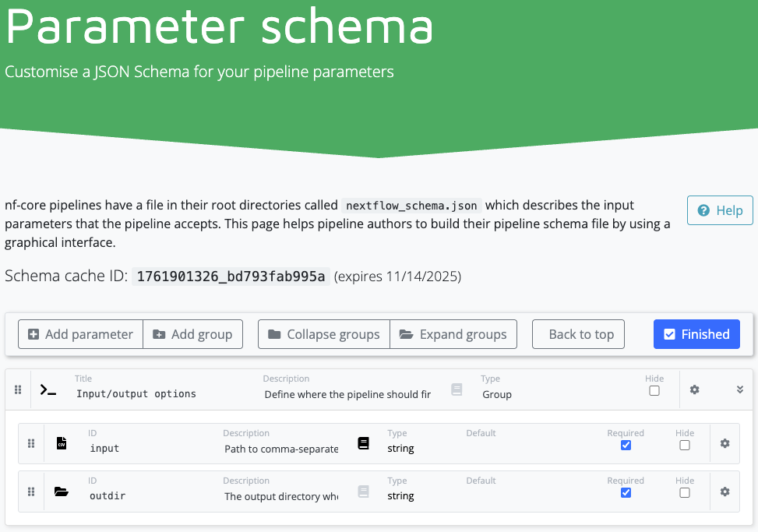This screenshot has height=532, width=758.
Task: Click Expand groups in the toolbar
Action: (x=453, y=334)
